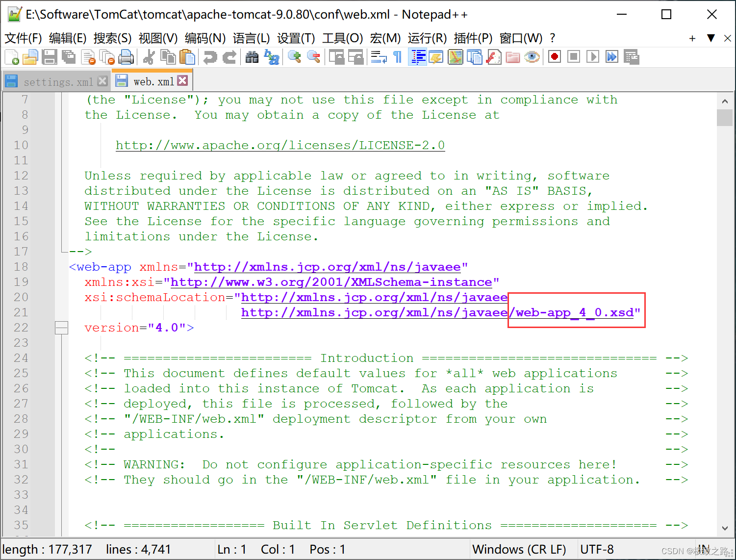The width and height of the screenshot is (736, 560).
Task: Toggle Show All Characters pilcrow icon
Action: click(398, 57)
